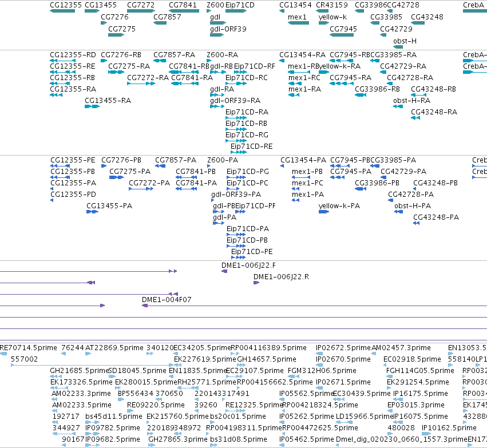
Task: Select the CG13455-PA protein
Action: tap(92, 212)
